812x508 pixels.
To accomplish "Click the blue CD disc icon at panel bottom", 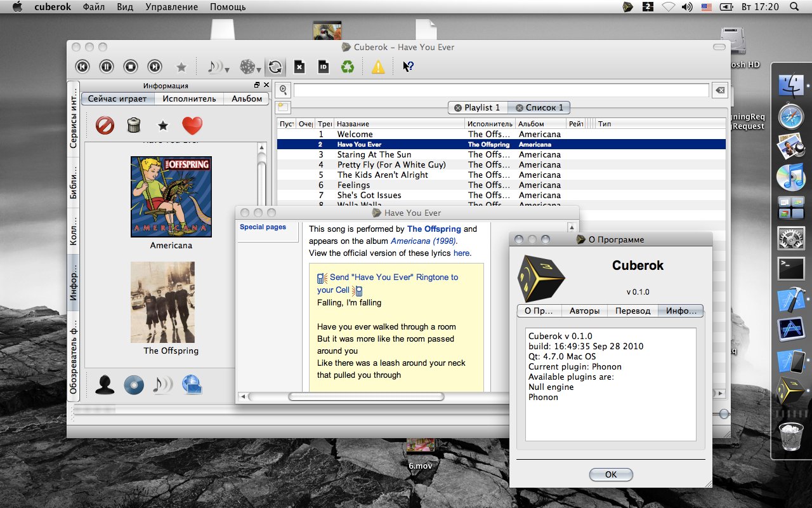I will tap(134, 385).
